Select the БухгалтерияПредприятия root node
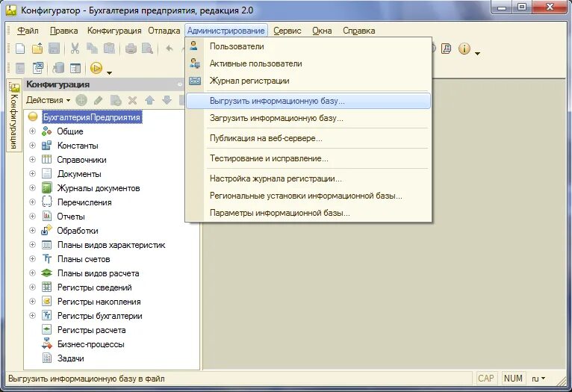The height and width of the screenshot is (392, 572). coord(92,117)
